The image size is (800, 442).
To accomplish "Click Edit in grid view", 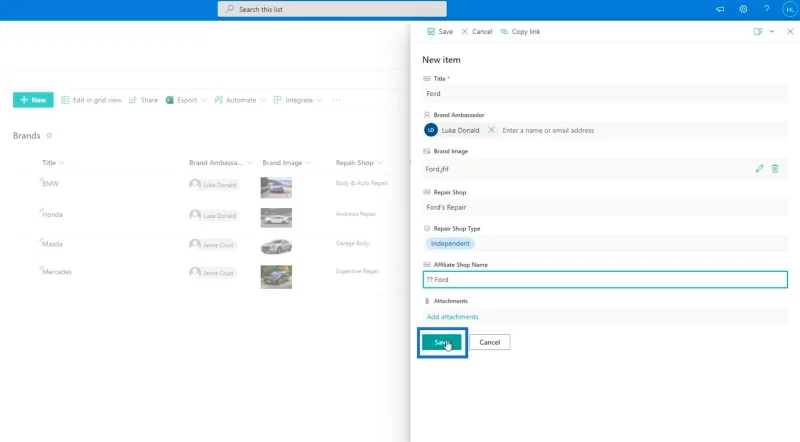I will (91, 100).
